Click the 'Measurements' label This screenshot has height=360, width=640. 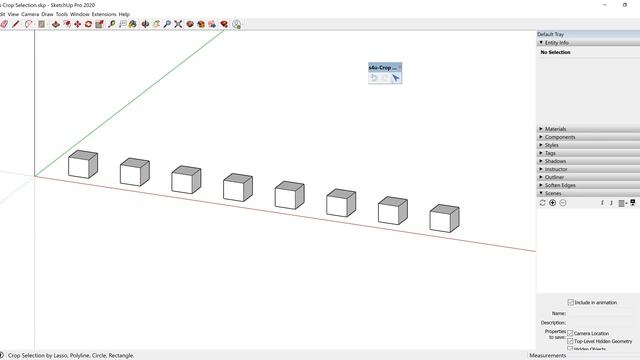tap(548, 356)
